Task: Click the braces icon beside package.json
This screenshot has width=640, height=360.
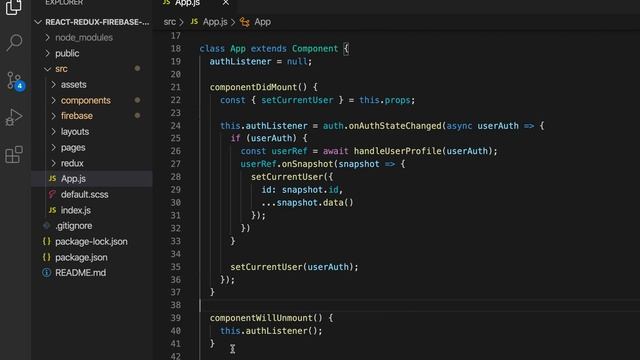Action: click(47, 258)
